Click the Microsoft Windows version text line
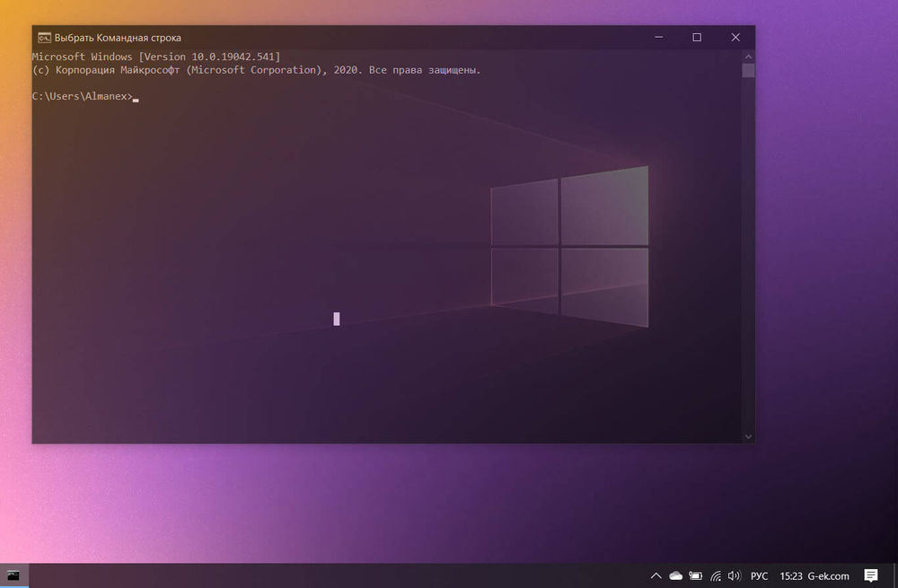The height and width of the screenshot is (588, 898). pyautogui.click(x=156, y=57)
